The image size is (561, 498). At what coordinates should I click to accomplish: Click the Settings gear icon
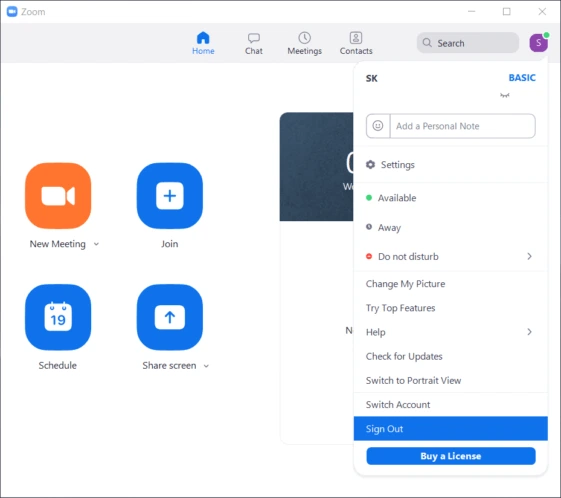tap(370, 165)
